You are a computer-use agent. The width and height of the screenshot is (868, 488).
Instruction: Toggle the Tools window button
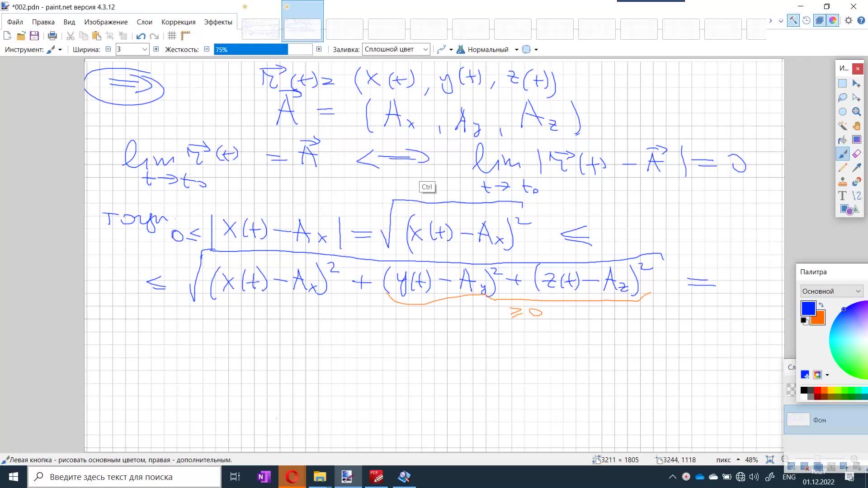(793, 20)
